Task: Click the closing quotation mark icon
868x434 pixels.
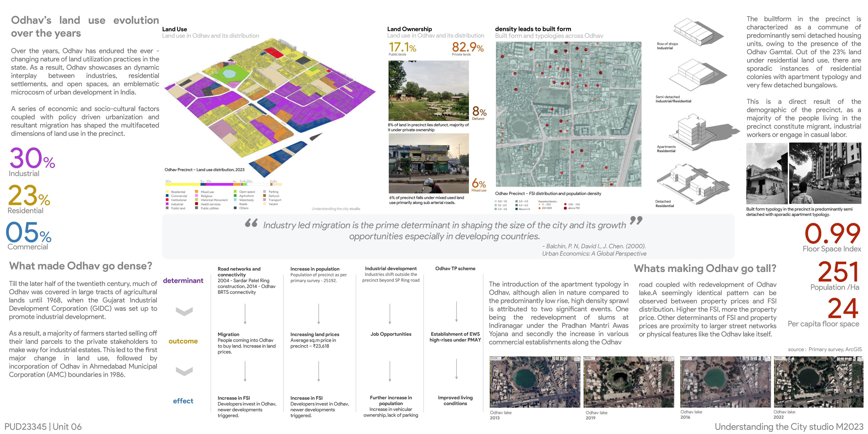Action: (x=636, y=221)
